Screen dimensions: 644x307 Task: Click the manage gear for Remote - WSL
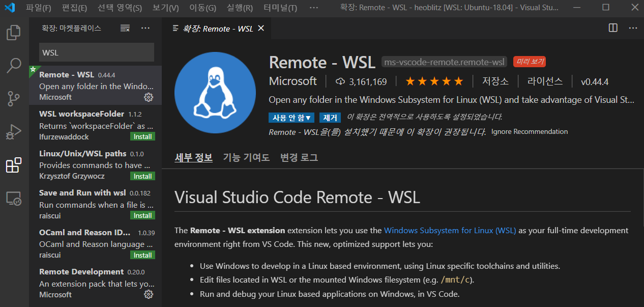pyautogui.click(x=149, y=97)
